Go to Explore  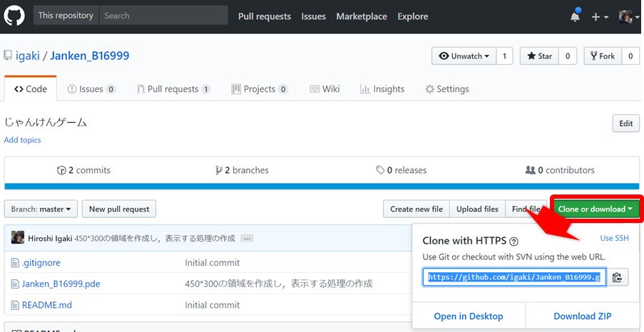point(413,16)
